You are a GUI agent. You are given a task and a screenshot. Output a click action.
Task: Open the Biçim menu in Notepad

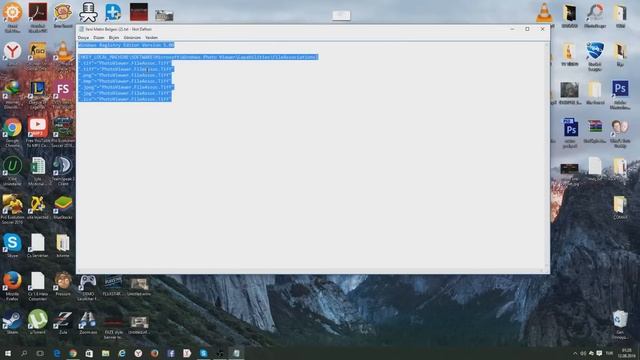click(x=114, y=38)
